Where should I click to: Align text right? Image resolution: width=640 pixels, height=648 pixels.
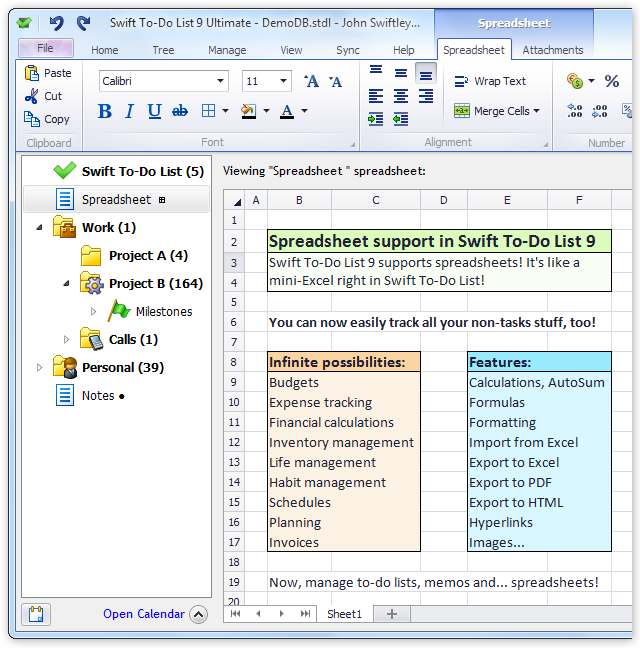coord(426,96)
